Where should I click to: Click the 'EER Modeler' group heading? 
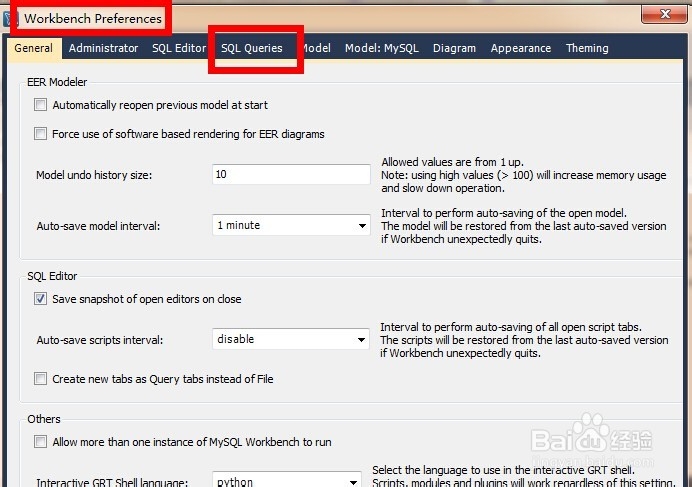57,82
